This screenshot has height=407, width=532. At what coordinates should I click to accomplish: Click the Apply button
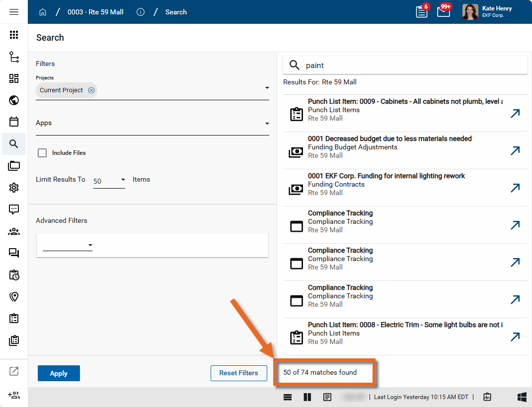click(59, 373)
